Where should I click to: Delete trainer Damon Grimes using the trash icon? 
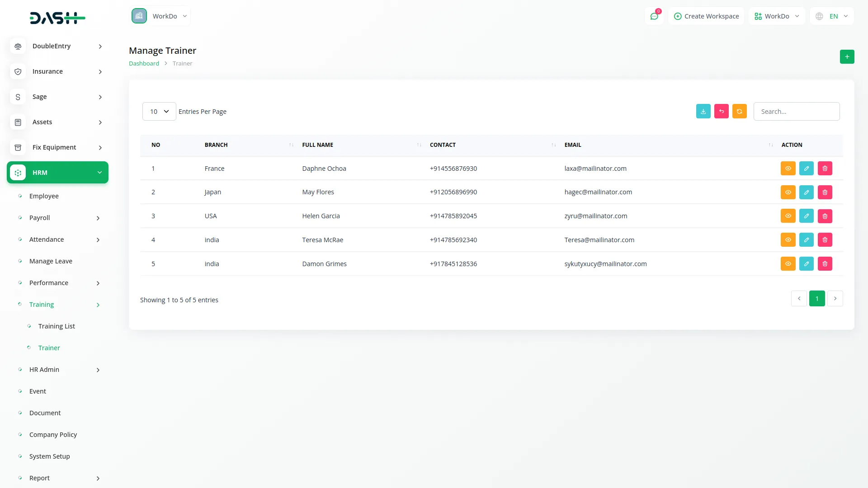tap(825, 264)
